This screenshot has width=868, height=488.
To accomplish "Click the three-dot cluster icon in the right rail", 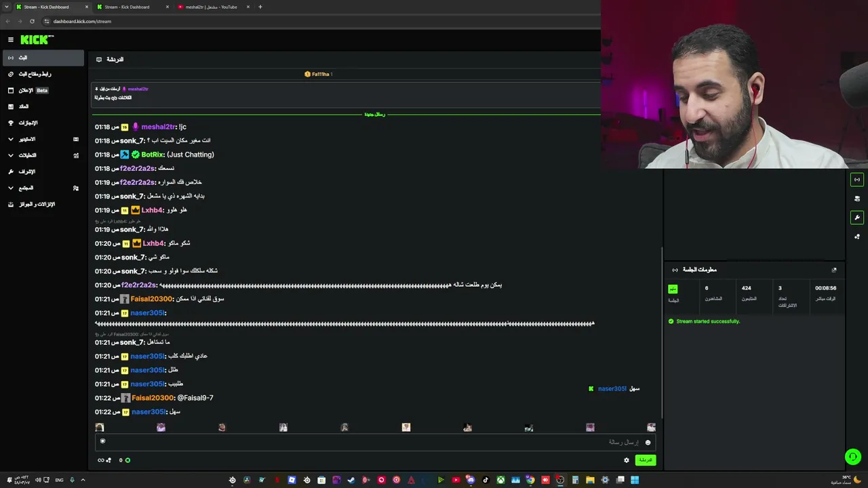I will pos(857,237).
